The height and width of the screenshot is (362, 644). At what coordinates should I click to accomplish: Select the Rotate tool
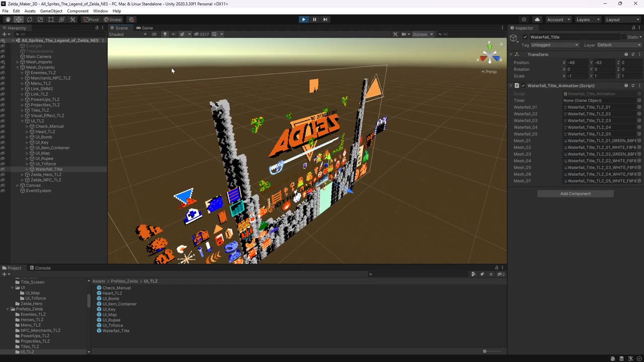(29, 20)
